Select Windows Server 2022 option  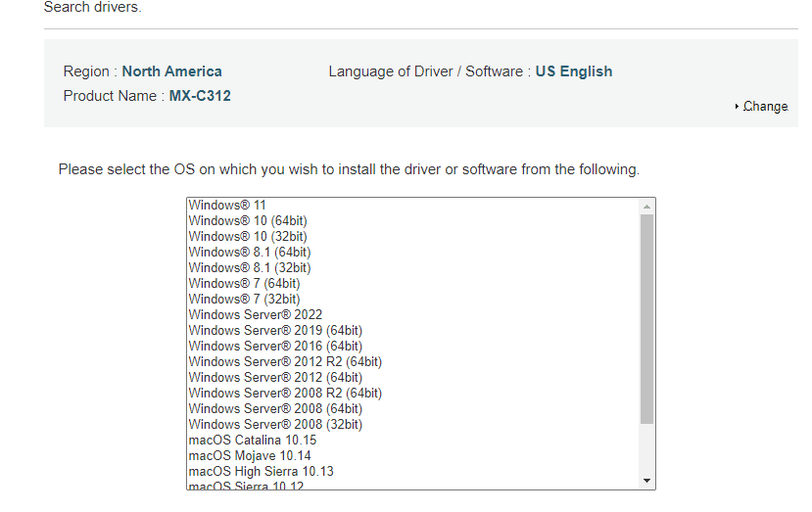pos(256,315)
